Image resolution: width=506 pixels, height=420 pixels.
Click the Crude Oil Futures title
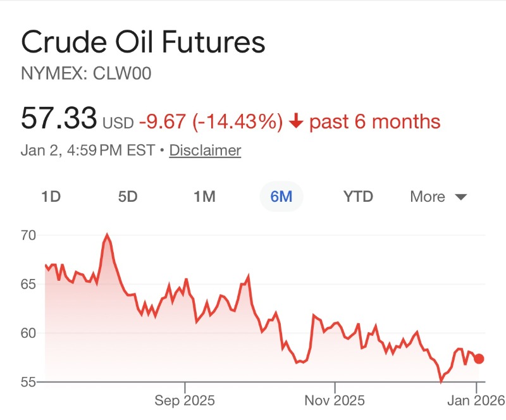[x=143, y=42]
